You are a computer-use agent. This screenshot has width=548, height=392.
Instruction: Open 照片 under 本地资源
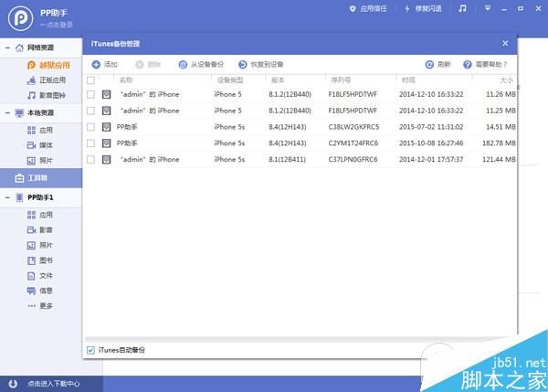pos(40,161)
